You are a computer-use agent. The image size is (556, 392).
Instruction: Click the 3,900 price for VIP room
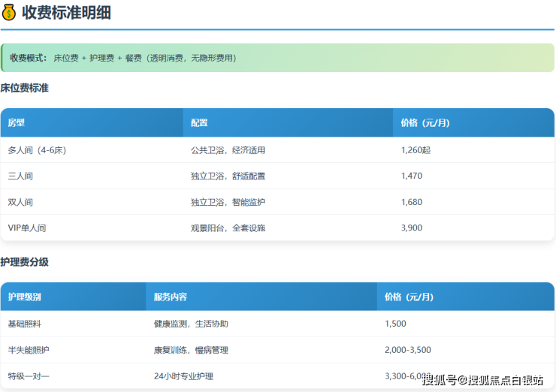coord(412,228)
